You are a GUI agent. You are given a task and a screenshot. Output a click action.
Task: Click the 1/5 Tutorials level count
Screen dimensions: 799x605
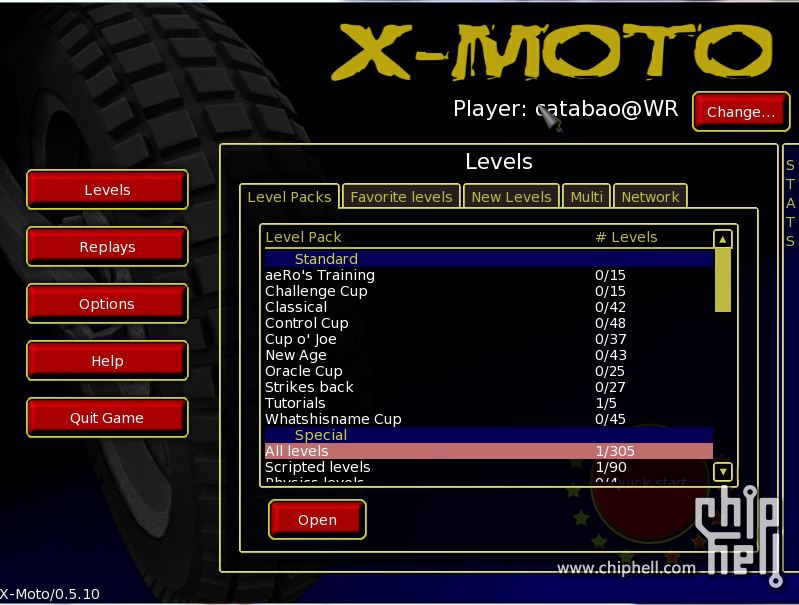coord(606,403)
